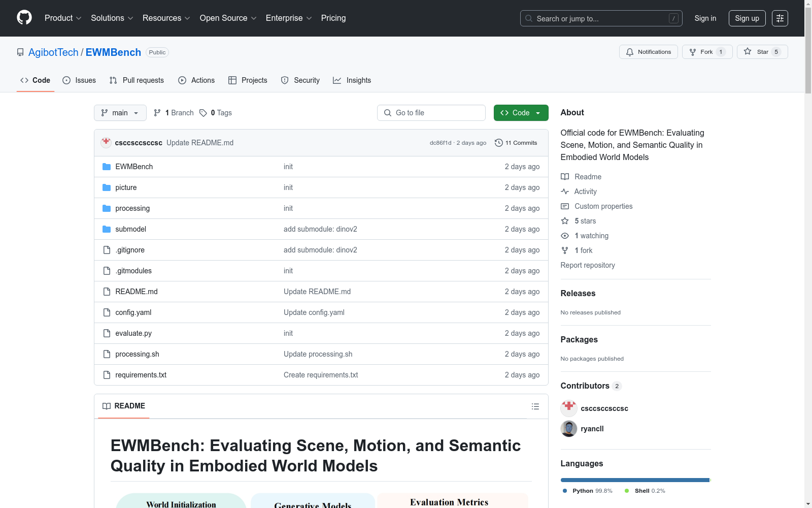
Task: Switch to the Insights tab
Action: (x=352, y=80)
